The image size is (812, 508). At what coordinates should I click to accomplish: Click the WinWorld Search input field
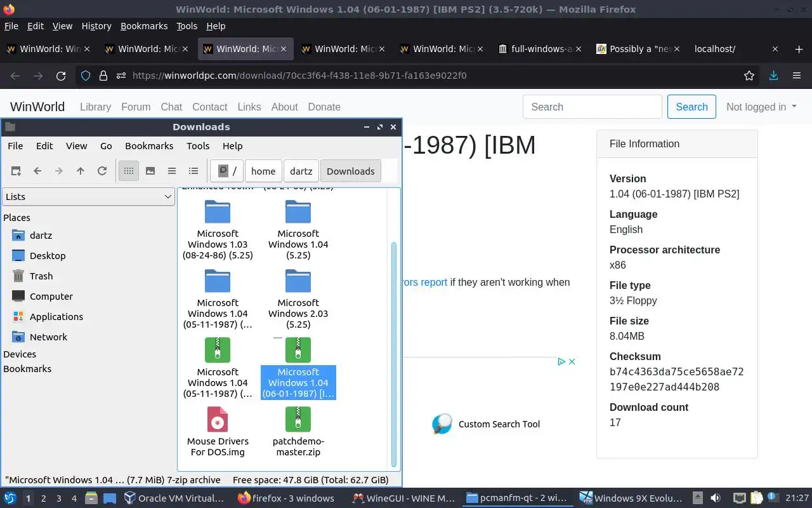593,107
